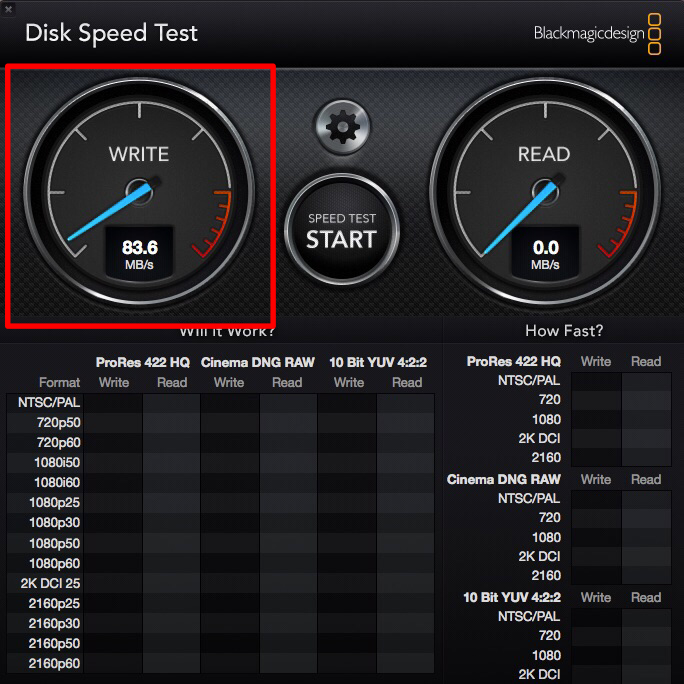Click the Format column label

[59, 383]
